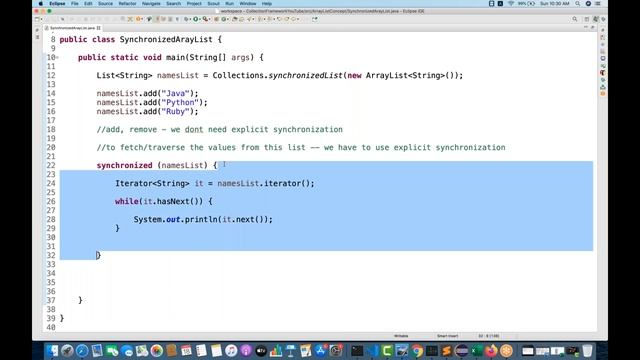640x360 pixels.
Task: Click the New Java Package toolbar icon
Action: pos(216,19)
